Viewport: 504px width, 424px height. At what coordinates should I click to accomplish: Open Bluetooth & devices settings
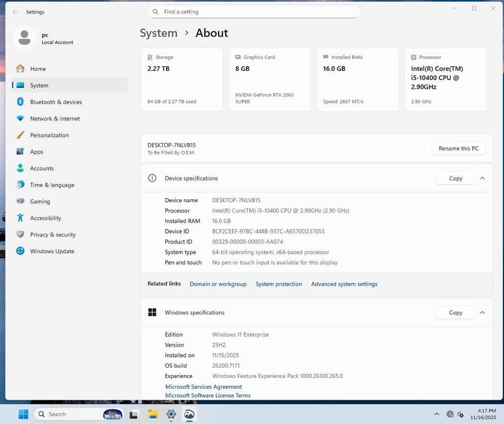70,102
